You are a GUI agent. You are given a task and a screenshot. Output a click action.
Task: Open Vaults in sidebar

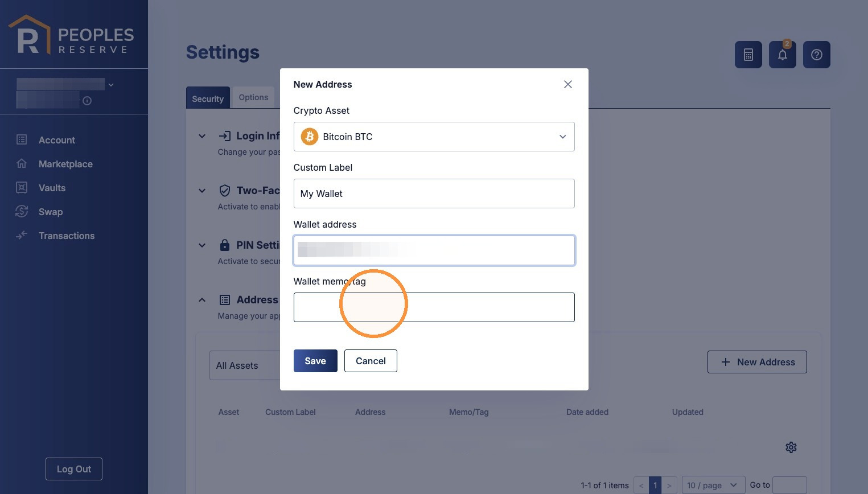pyautogui.click(x=52, y=188)
